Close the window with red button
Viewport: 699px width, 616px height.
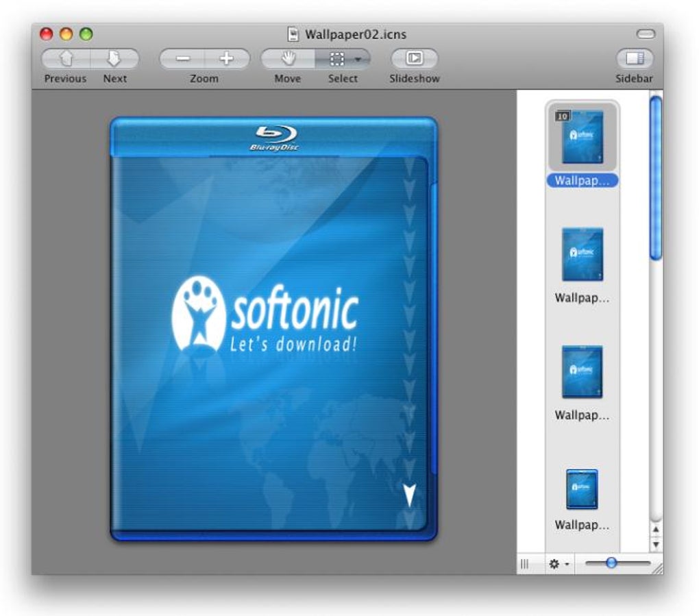click(x=47, y=34)
